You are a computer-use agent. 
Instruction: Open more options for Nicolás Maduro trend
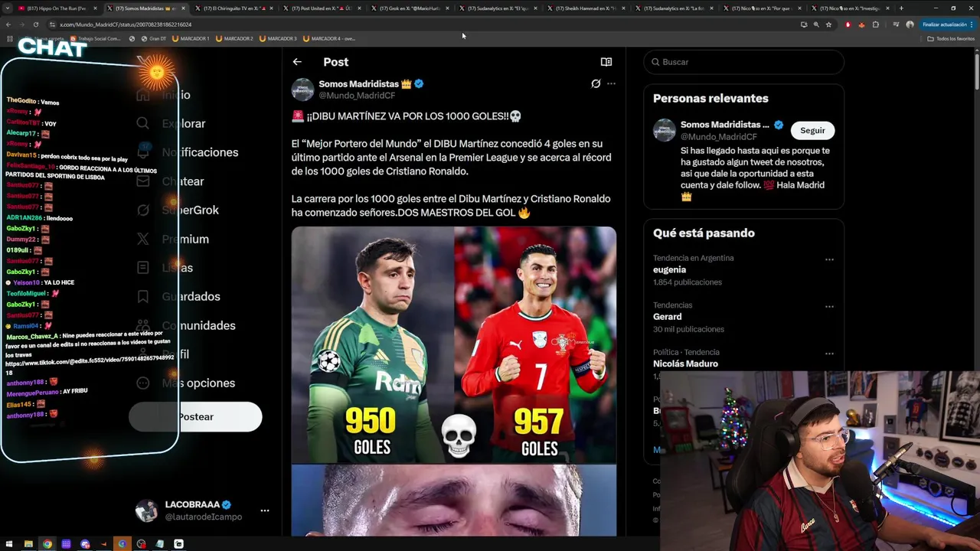[829, 354]
